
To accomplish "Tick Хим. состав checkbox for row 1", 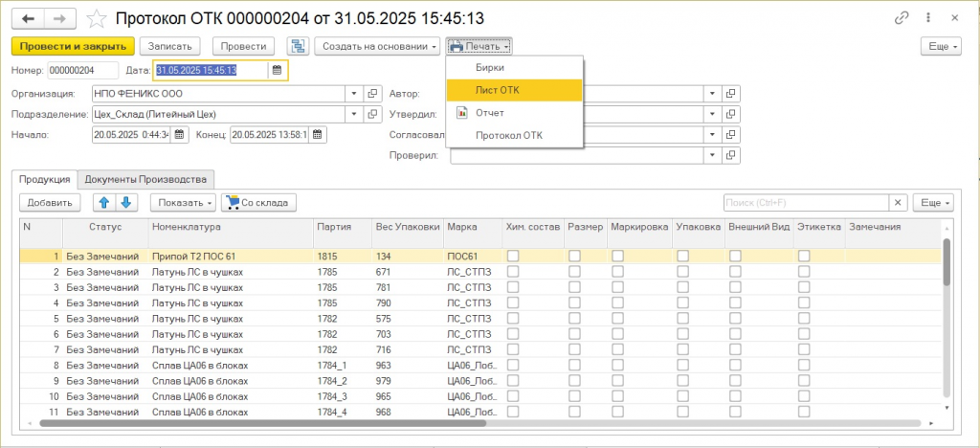I will [513, 256].
